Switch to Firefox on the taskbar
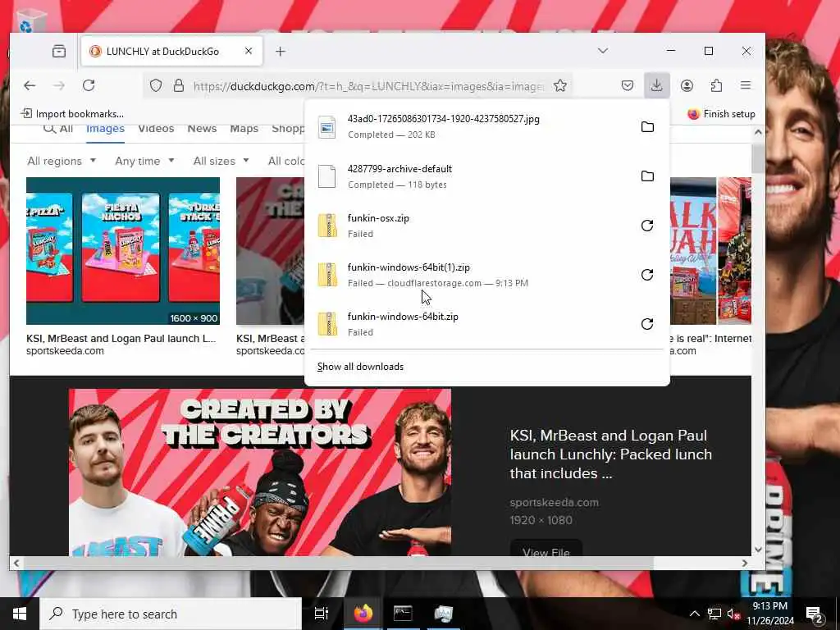Image resolution: width=840 pixels, height=630 pixels. tap(363, 614)
